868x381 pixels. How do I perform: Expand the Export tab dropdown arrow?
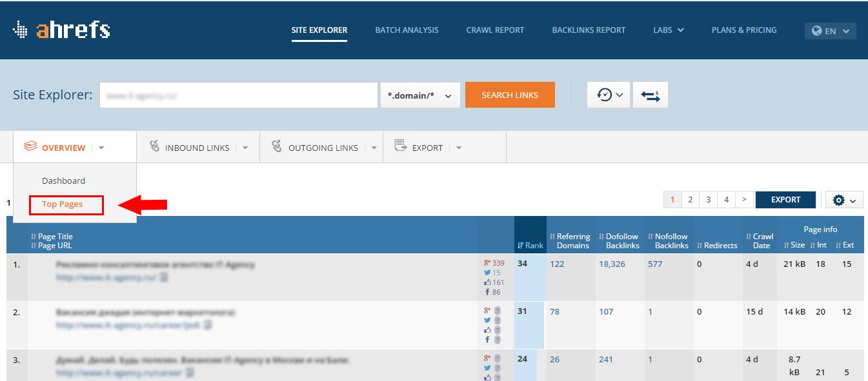[459, 148]
